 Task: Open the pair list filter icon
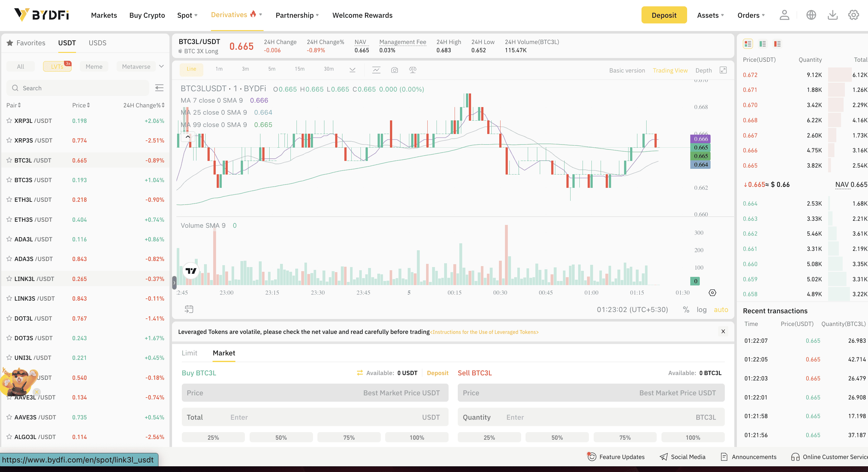(x=159, y=88)
